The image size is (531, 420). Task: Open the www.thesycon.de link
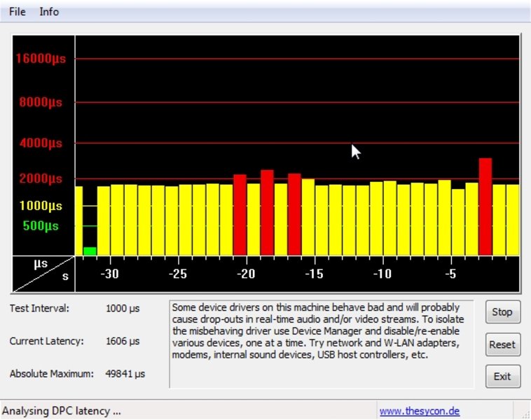[420, 411]
